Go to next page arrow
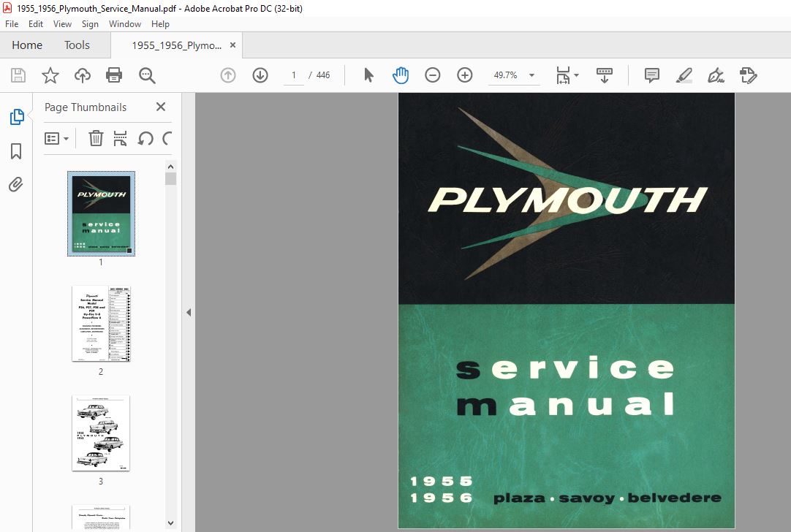Screen dimensions: 791x532 [x=260, y=76]
